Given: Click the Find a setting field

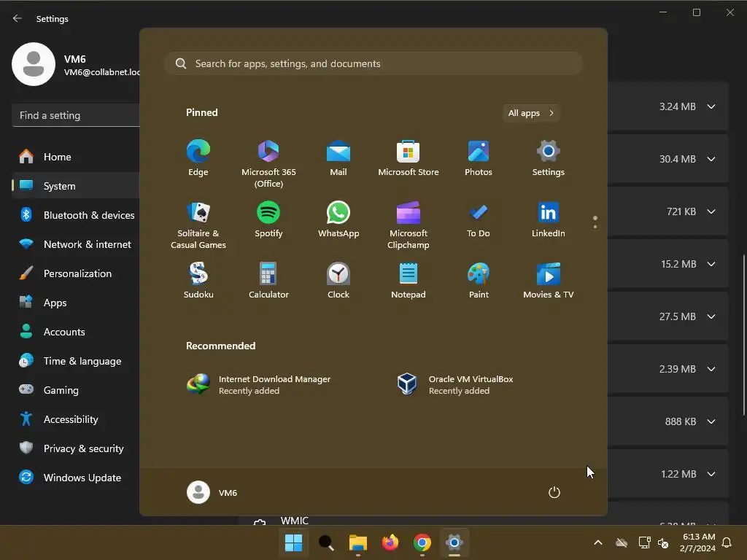Looking at the screenshot, I should click(76, 115).
